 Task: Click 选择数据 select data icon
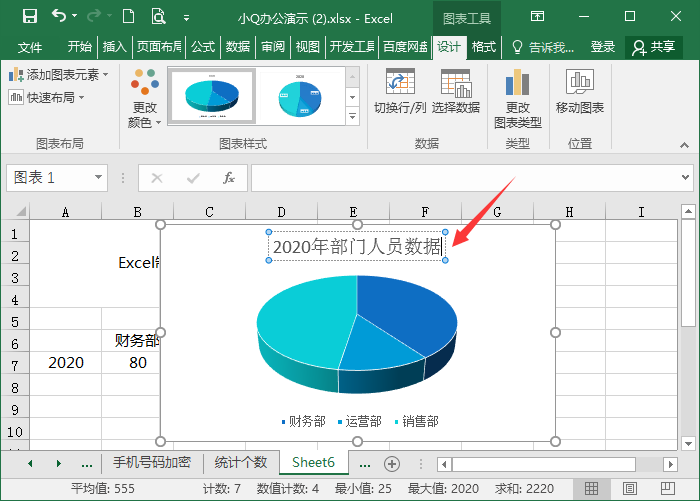tap(456, 92)
